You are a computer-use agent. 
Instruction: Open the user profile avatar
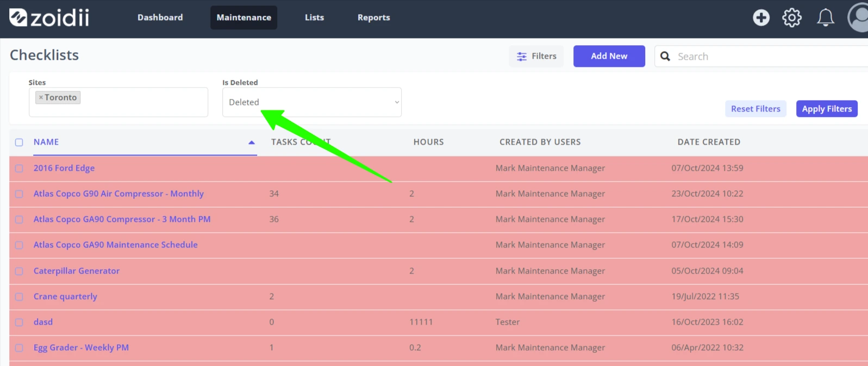[858, 17]
